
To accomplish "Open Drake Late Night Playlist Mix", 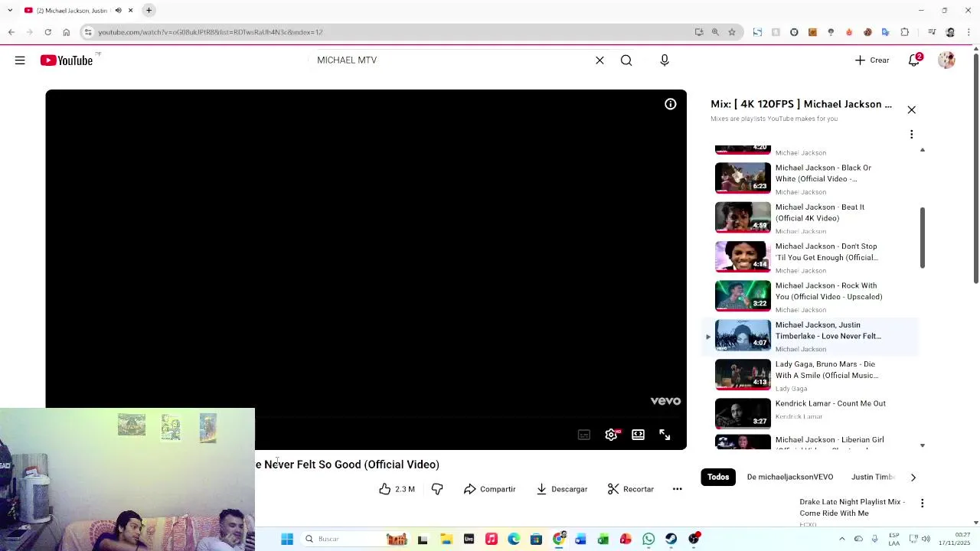I will (852, 507).
